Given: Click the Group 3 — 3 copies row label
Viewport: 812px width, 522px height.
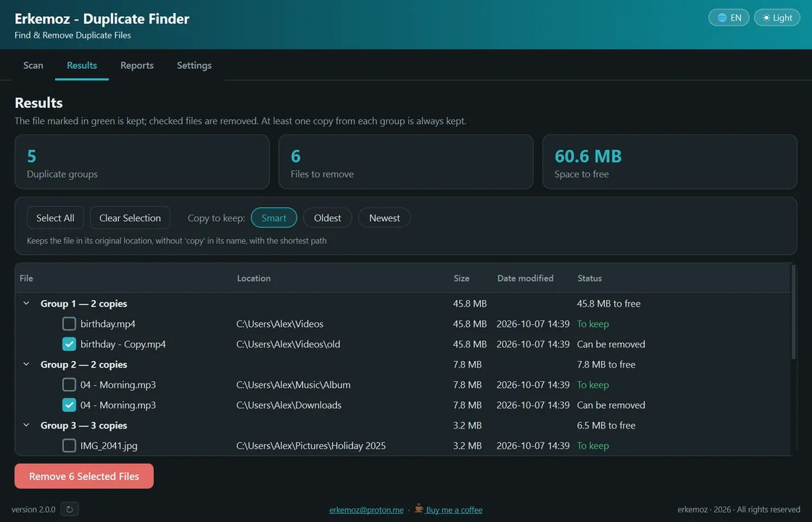Looking at the screenshot, I should click(x=84, y=425).
